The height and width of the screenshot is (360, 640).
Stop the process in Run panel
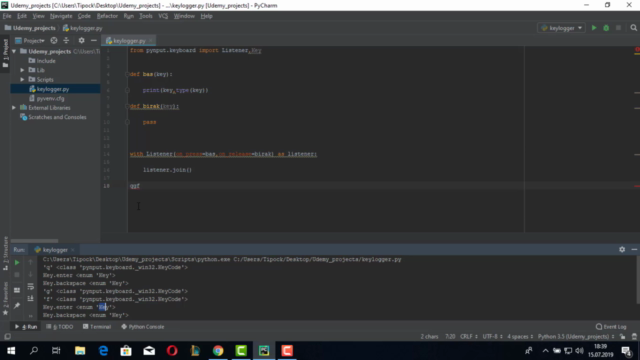17,275
